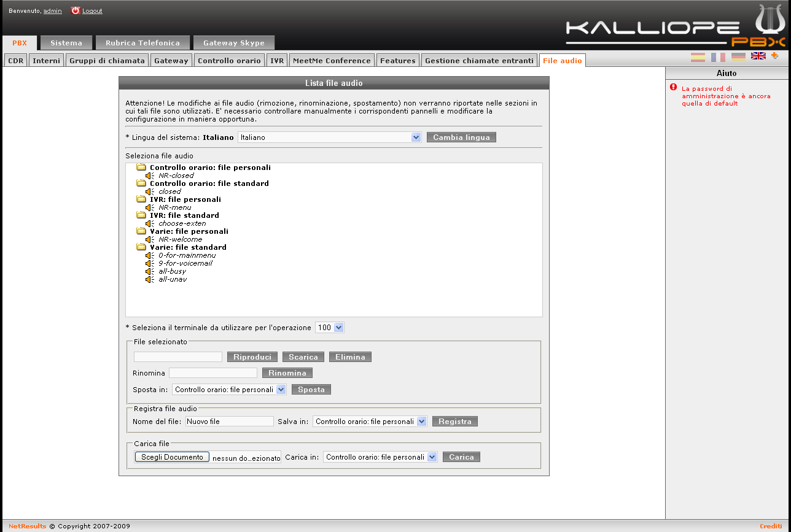Click the speaker icon beside NR-closed
Image resolution: width=791 pixels, height=532 pixels.
tap(149, 175)
